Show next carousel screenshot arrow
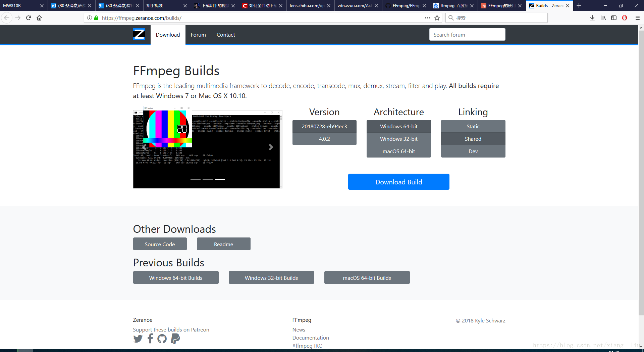The height and width of the screenshot is (352, 644). 271,147
